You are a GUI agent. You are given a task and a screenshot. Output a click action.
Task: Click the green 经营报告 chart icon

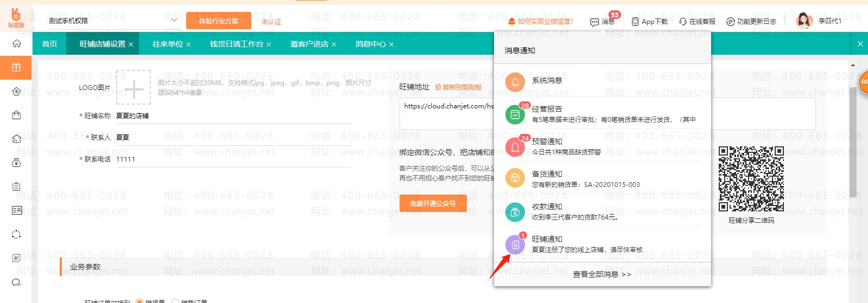(x=515, y=115)
